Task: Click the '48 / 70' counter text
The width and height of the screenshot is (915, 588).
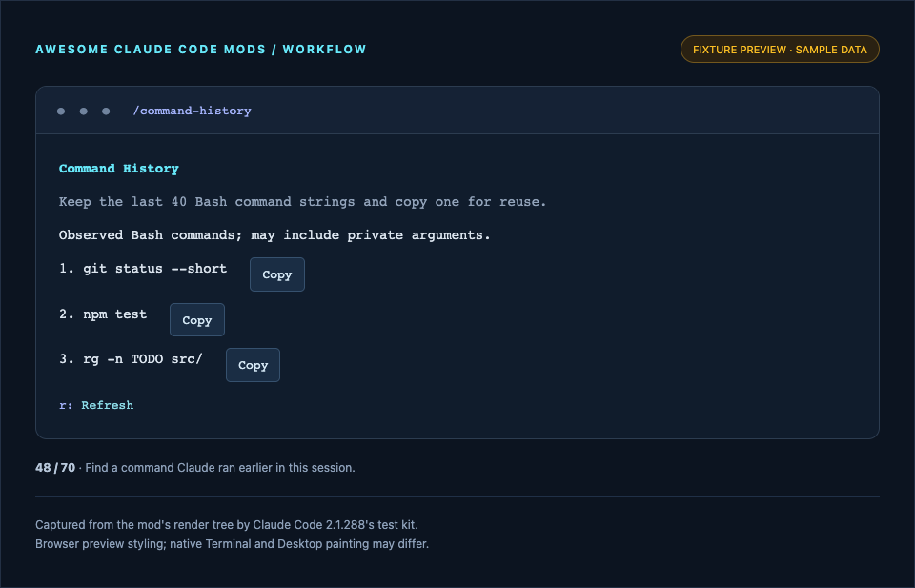Action: point(55,468)
